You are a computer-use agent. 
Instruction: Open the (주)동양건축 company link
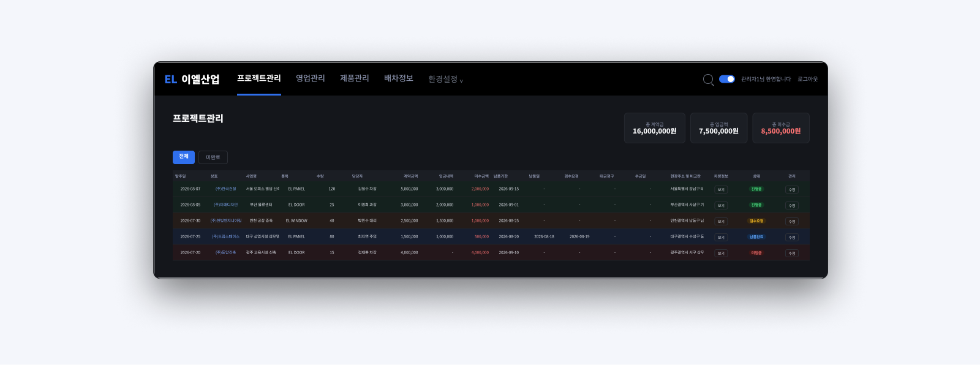(x=226, y=253)
